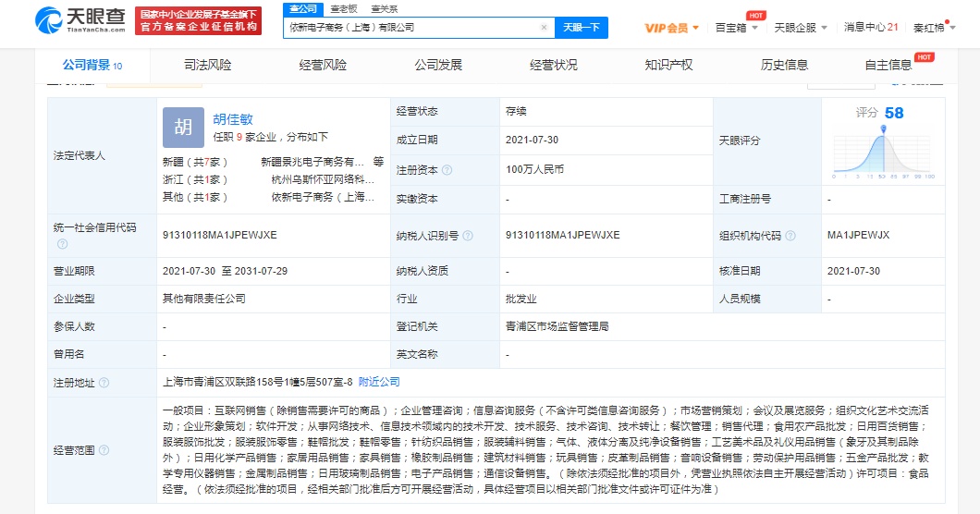Click the 依新电子商务（上海... company link under 其他

[x=323, y=197]
